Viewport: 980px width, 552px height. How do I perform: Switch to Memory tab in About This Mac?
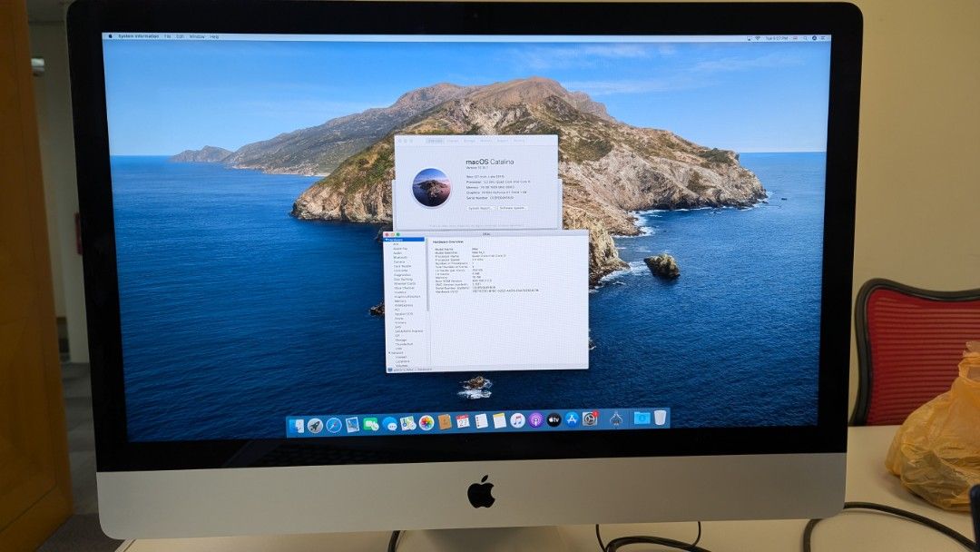(x=485, y=141)
